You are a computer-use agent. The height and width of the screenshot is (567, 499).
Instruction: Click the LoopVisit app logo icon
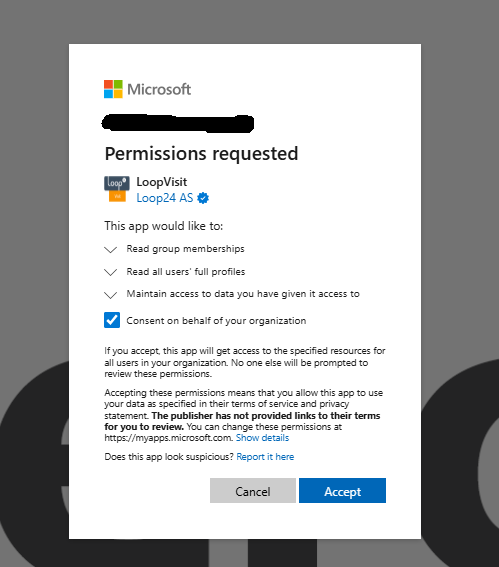coord(117,189)
